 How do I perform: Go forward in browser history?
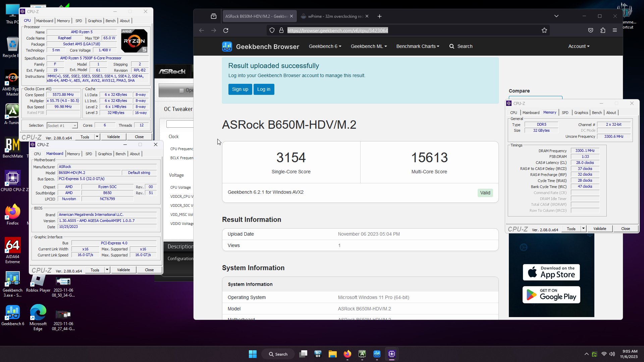(x=214, y=31)
